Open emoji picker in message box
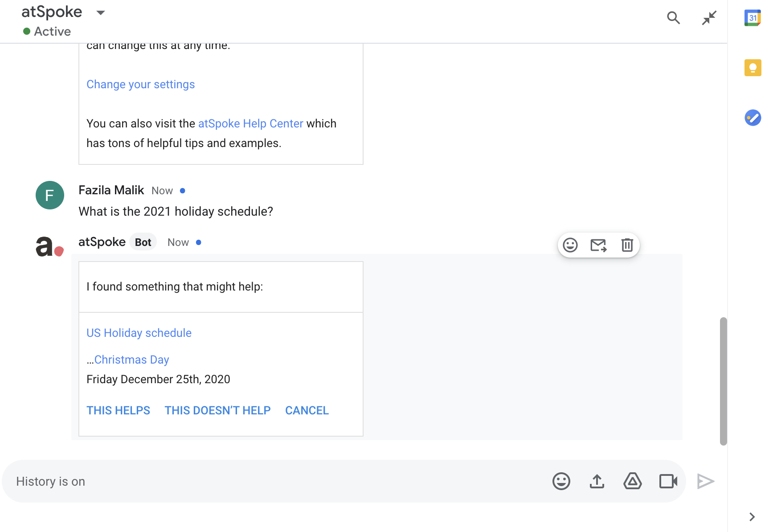This screenshot has width=769, height=532. pos(561,481)
